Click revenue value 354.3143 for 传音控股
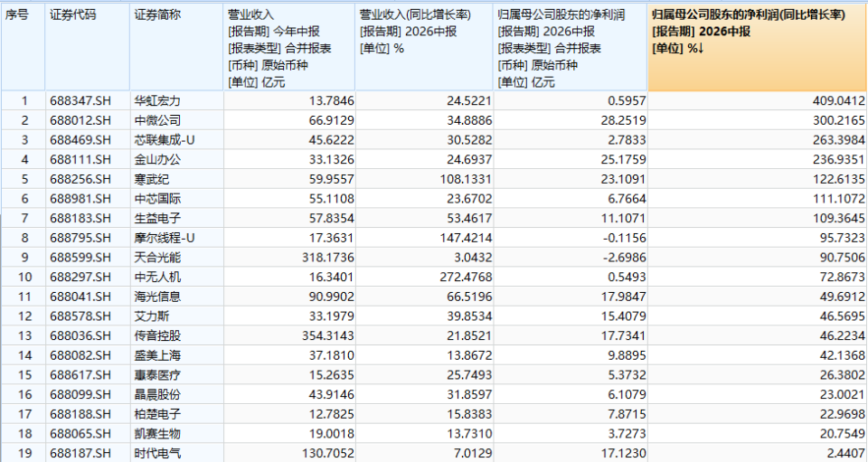The height and width of the screenshot is (462, 868). [x=329, y=335]
